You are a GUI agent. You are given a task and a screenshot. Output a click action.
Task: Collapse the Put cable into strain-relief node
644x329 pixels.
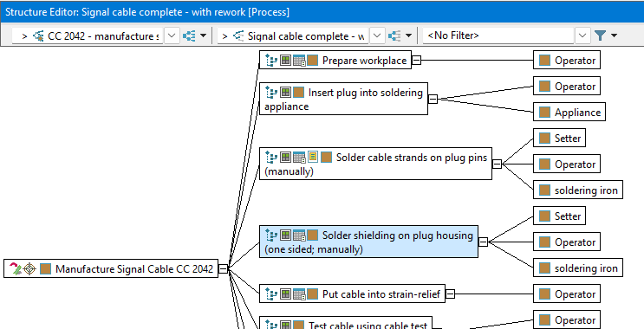[x=451, y=294]
